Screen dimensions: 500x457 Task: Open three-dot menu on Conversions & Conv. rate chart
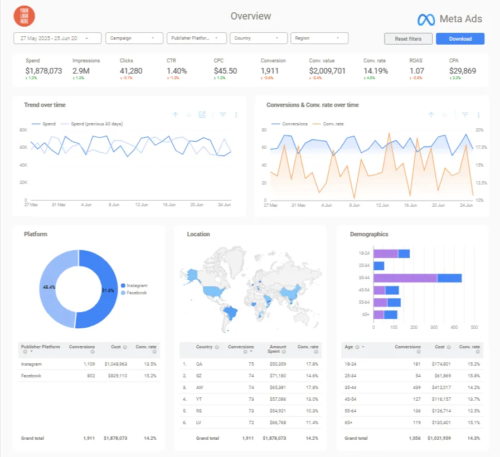pyautogui.click(x=478, y=115)
